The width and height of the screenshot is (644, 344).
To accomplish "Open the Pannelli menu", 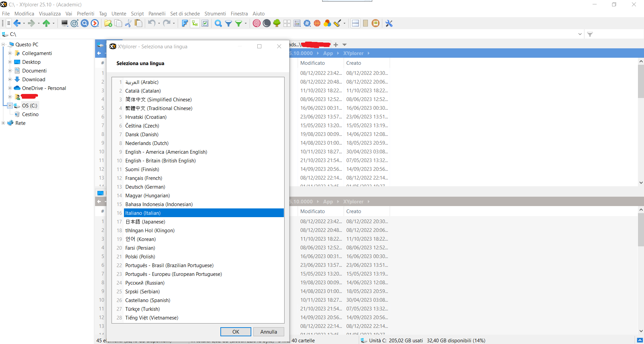I will [x=157, y=14].
